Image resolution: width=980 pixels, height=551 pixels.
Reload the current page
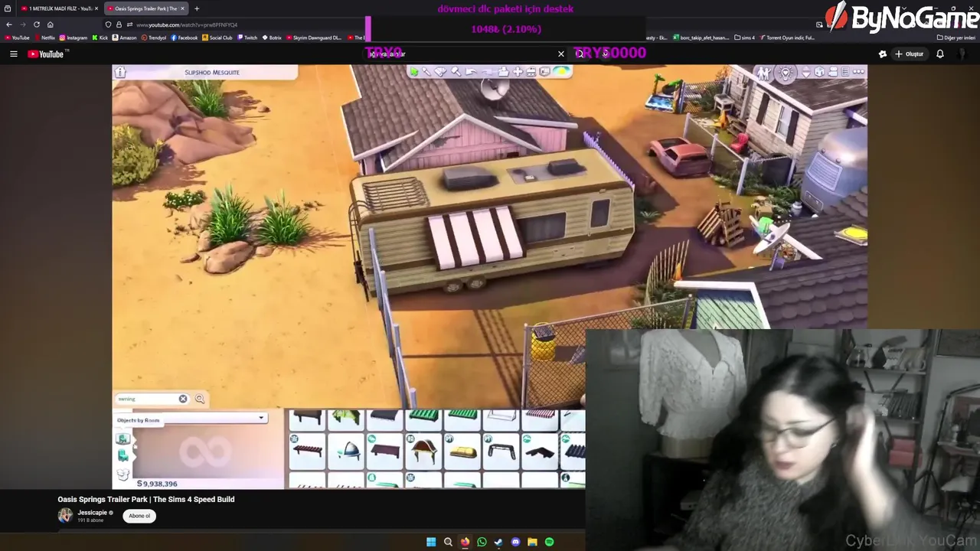point(37,24)
